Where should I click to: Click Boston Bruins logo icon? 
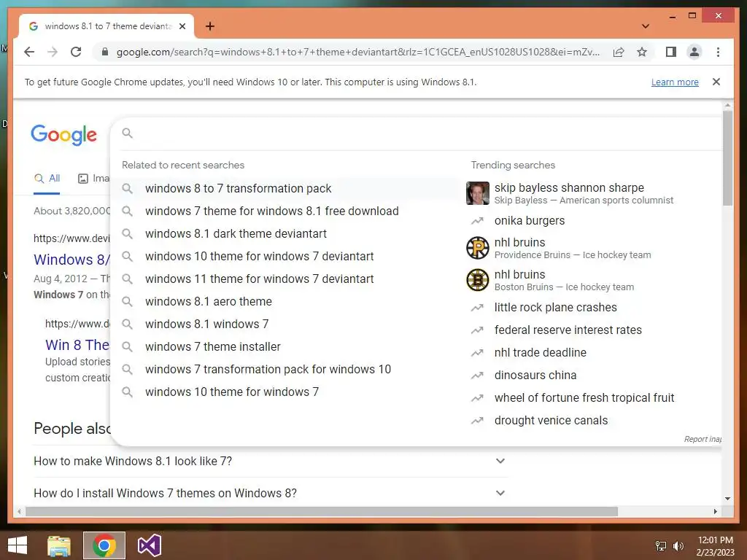[x=477, y=280]
